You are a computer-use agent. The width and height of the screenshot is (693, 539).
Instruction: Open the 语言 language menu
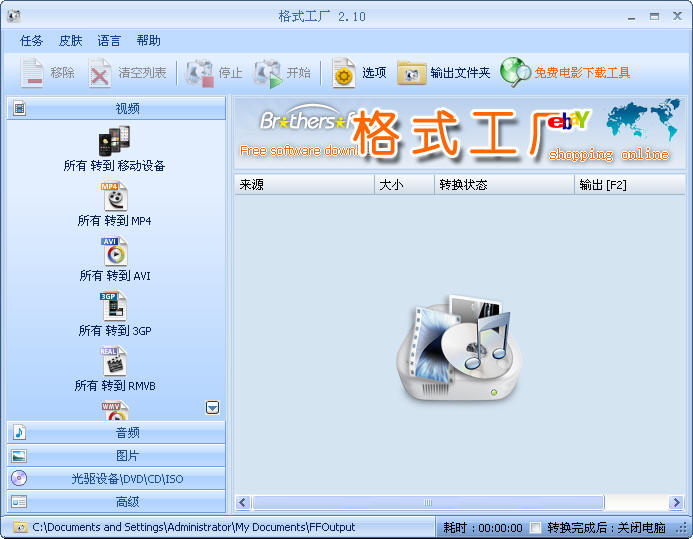click(109, 41)
